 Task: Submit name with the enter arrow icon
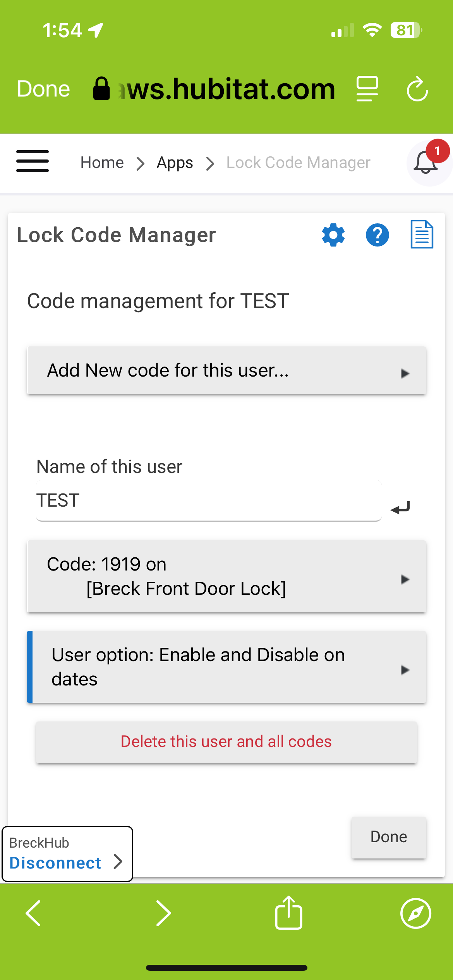click(400, 508)
